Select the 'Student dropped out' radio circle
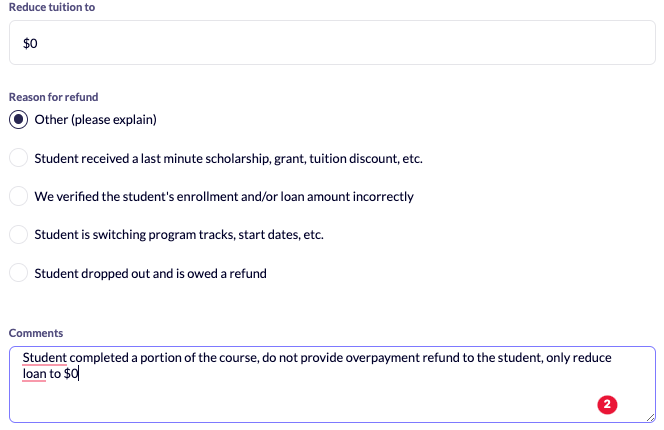This screenshot has width=664, height=430. pyautogui.click(x=19, y=273)
